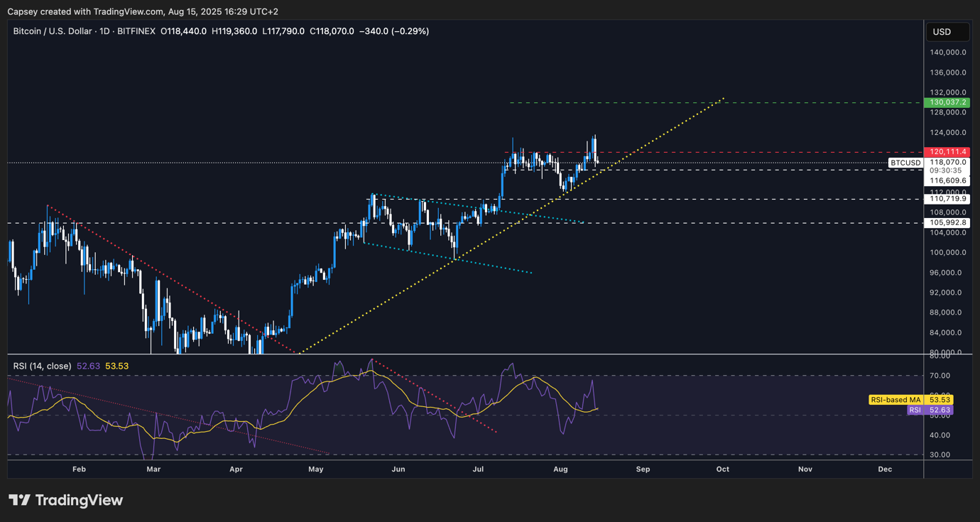This screenshot has height=522, width=980.
Task: Click the Dec marker on time axis
Action: [885, 469]
